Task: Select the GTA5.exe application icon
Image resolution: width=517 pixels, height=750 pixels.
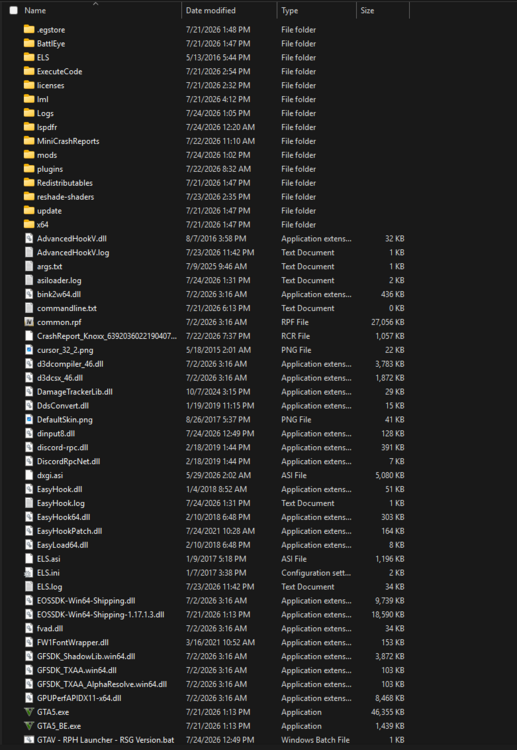Action: 29,712
